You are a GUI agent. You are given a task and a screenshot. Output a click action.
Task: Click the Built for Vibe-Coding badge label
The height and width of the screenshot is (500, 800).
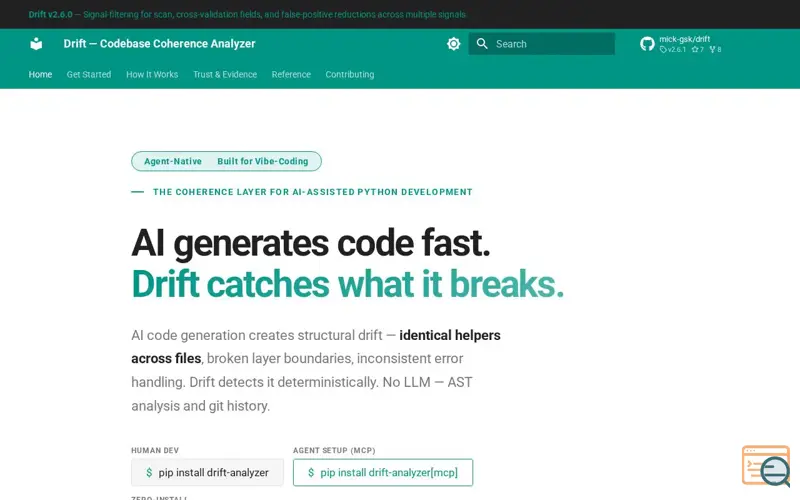[x=263, y=161]
